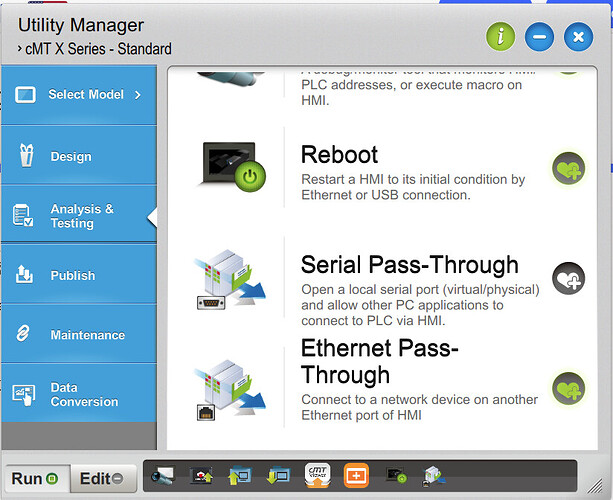This screenshot has width=613, height=500.
Task: Click the green info icon in header
Action: tap(500, 38)
